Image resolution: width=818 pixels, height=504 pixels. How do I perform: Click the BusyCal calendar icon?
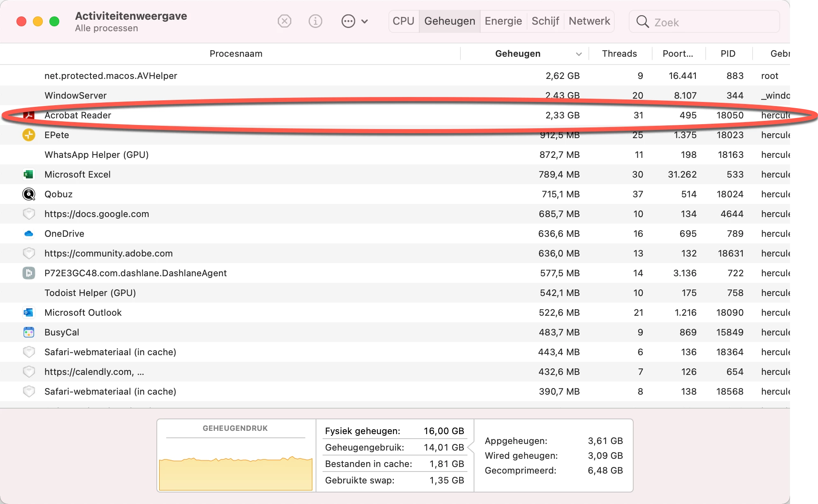coord(29,332)
